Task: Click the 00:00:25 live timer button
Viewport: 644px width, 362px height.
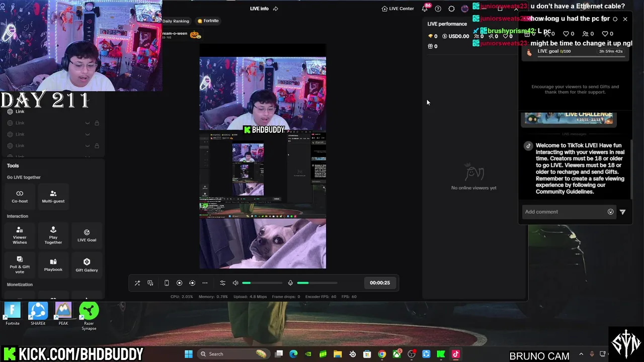Action: [x=380, y=283]
